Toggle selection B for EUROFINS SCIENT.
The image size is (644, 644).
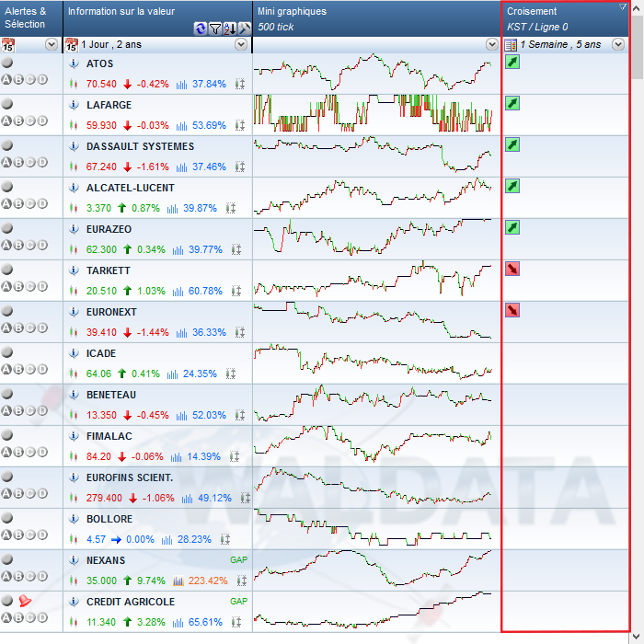18,493
